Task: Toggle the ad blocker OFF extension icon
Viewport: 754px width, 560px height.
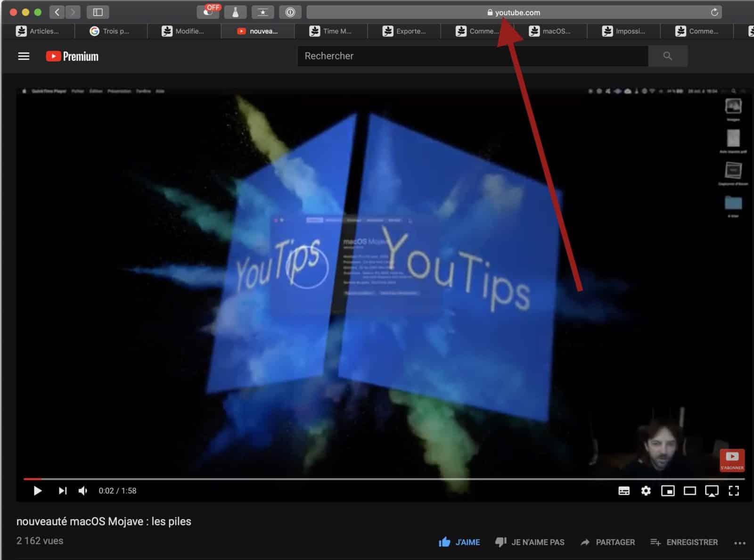Action: click(208, 12)
